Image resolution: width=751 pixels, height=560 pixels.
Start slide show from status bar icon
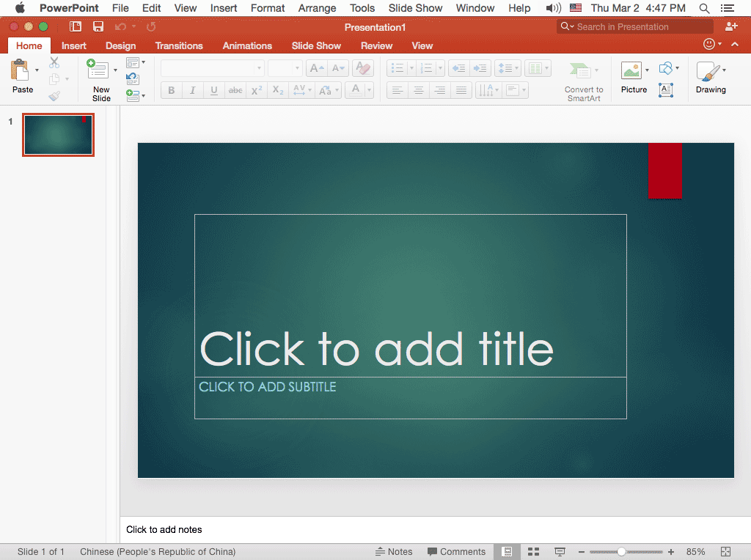coord(560,551)
